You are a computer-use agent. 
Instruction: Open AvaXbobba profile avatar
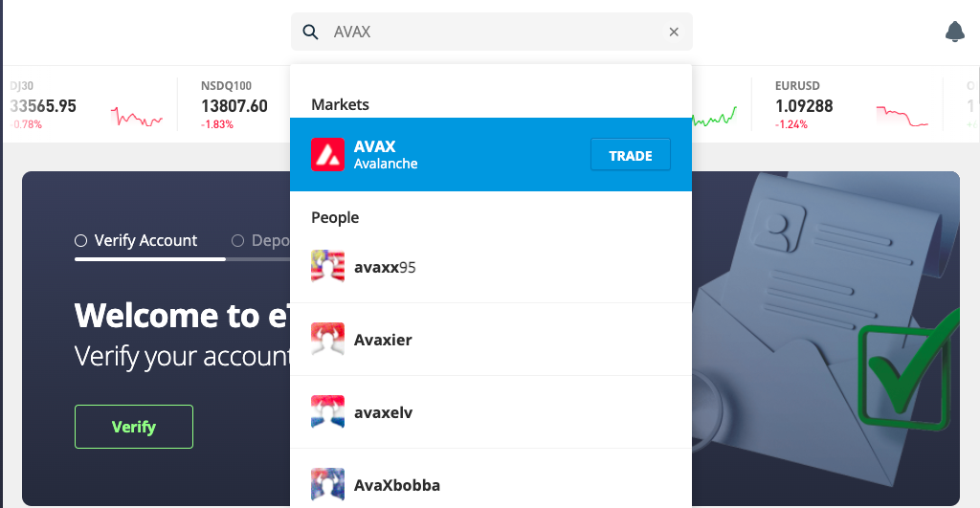327,484
